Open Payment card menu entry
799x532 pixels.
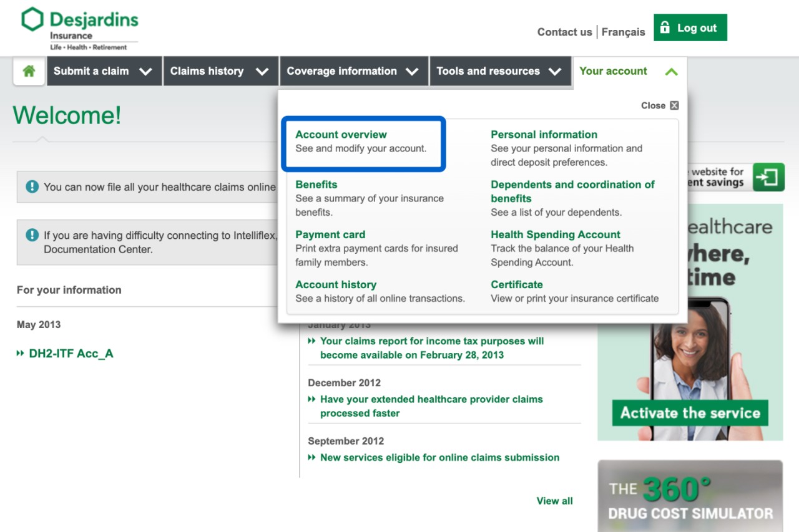tap(330, 235)
